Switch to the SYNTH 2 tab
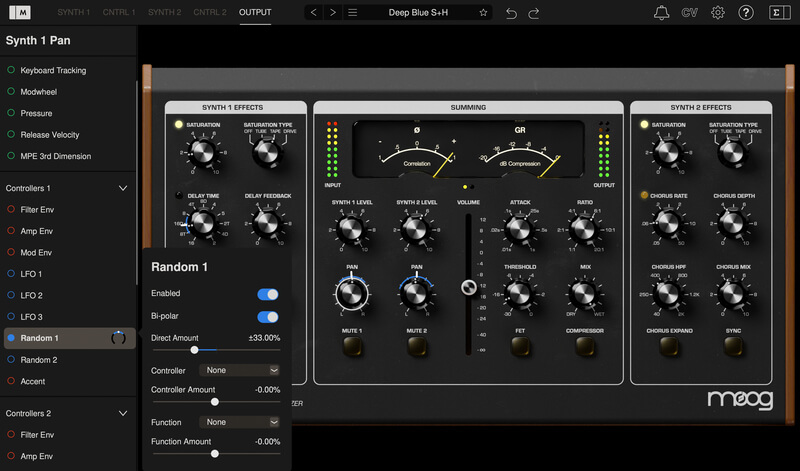Viewport: 800px width, 471px height. click(164, 12)
